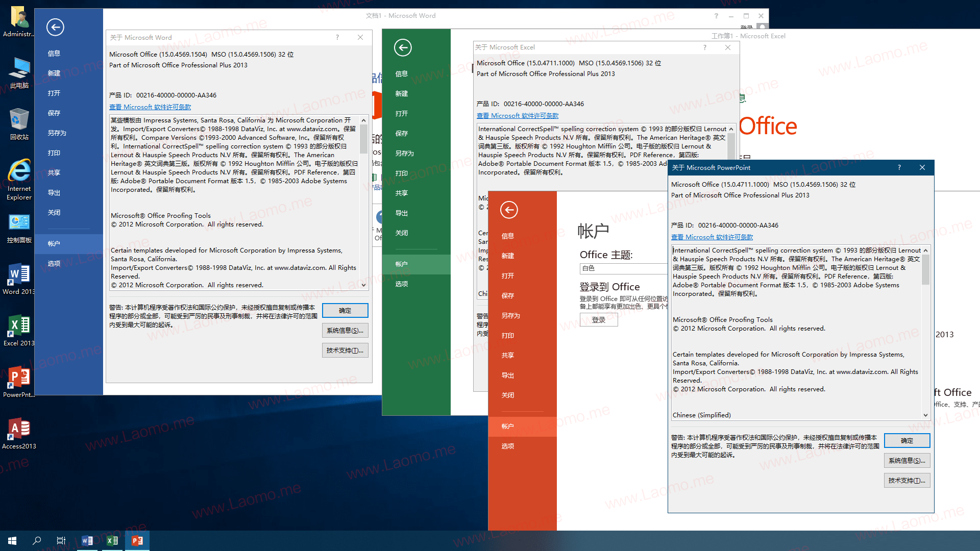
Task: Select 信息 in Word backstage menu
Action: tap(54, 53)
